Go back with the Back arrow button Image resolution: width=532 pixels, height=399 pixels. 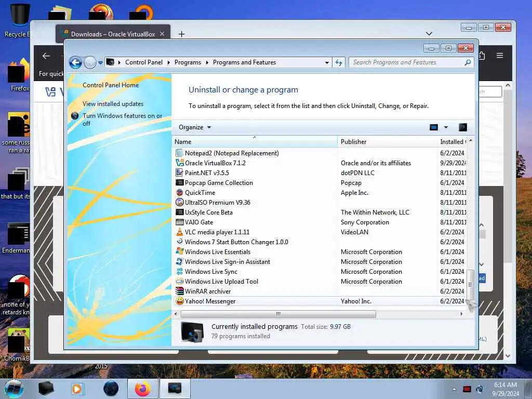coord(75,62)
